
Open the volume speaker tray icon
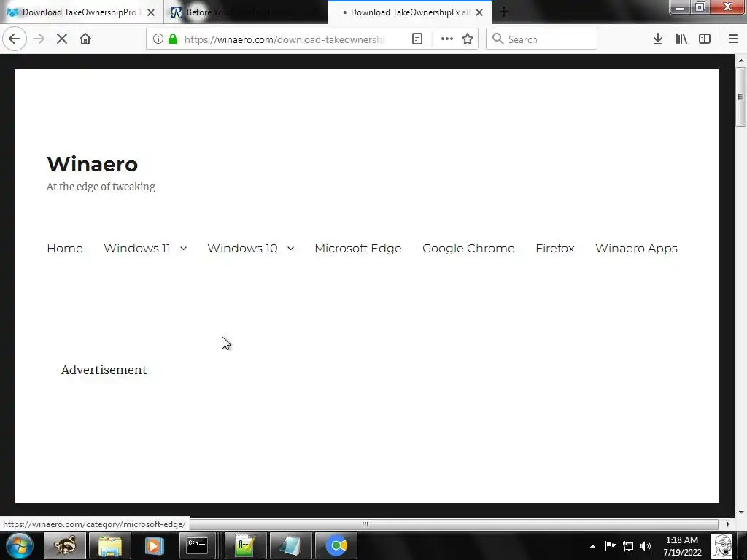tap(646, 546)
